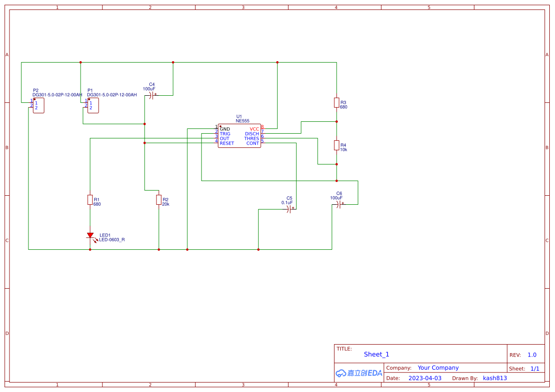Select connector P2 DG301 symbol
This screenshot has width=555, height=392.
click(x=39, y=105)
